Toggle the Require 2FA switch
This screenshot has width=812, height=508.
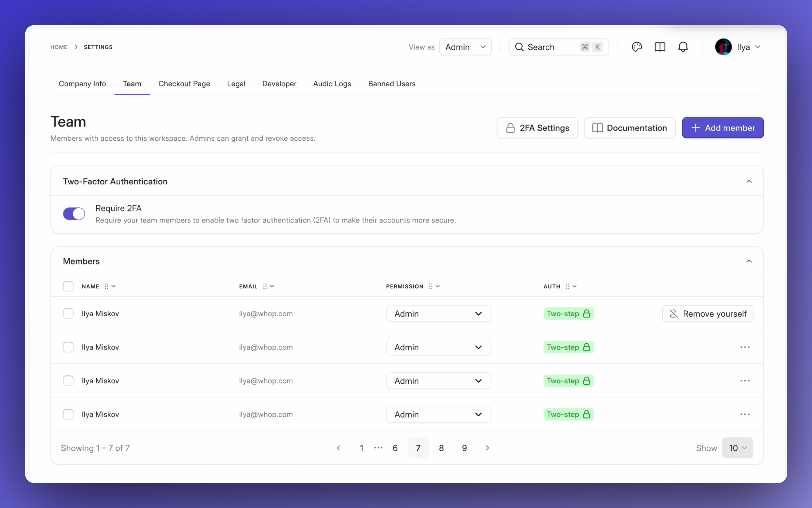tap(74, 214)
